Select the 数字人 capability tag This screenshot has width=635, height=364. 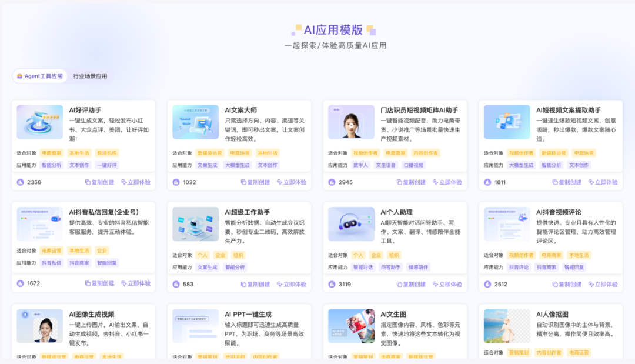click(x=360, y=165)
